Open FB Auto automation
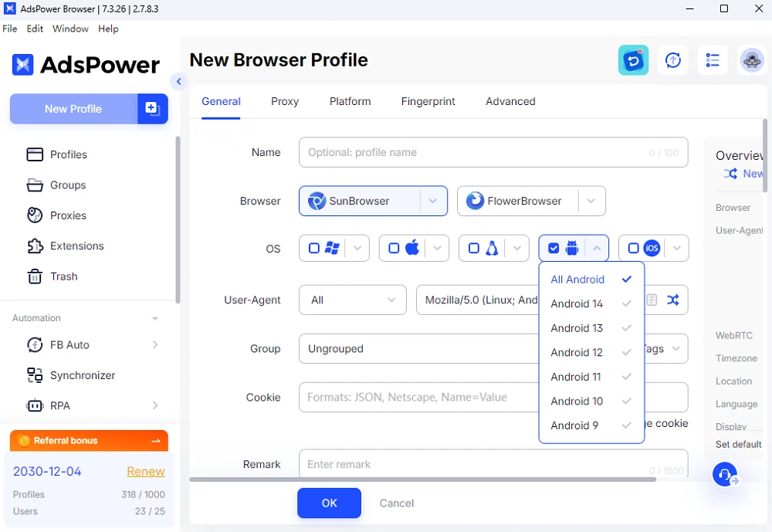 pyautogui.click(x=69, y=345)
